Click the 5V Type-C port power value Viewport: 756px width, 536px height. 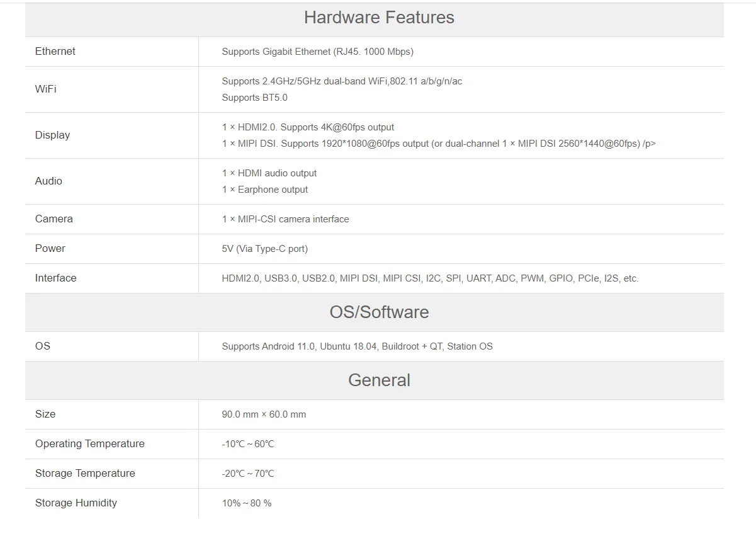coord(264,249)
